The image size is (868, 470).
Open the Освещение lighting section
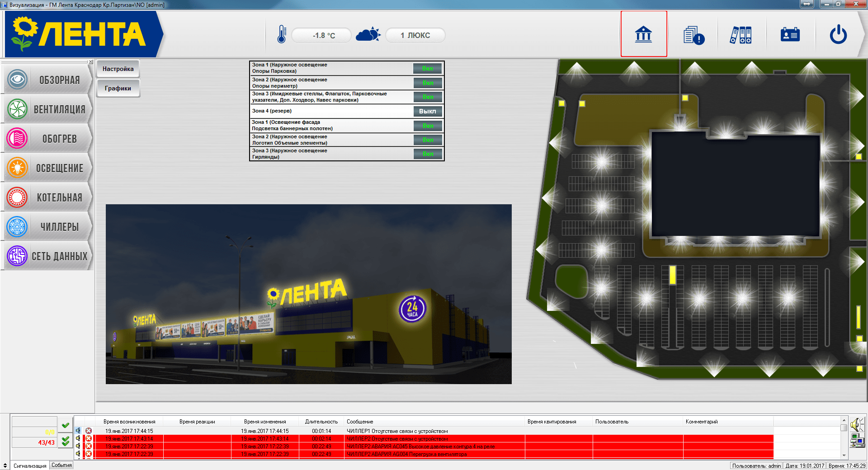[x=47, y=168]
